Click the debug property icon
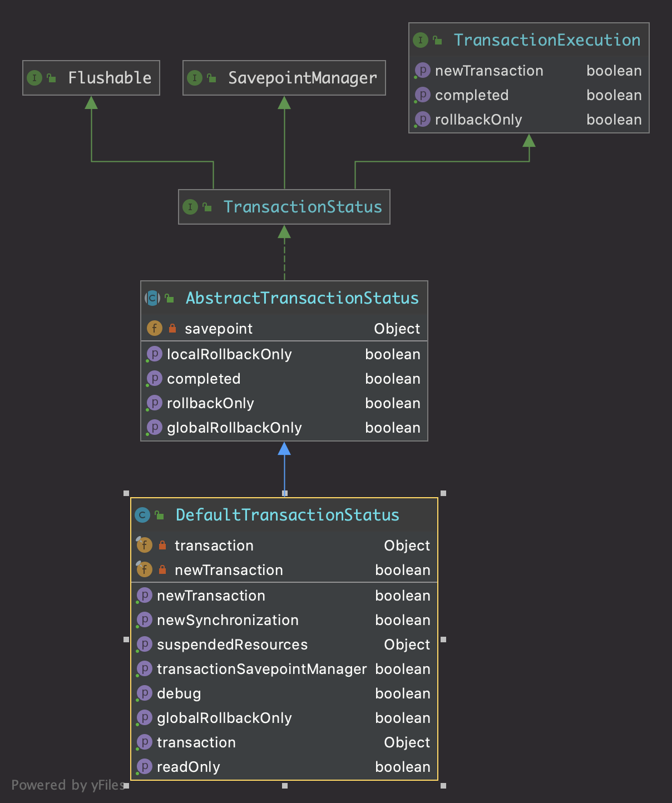Viewport: 672px width, 803px height. click(144, 693)
